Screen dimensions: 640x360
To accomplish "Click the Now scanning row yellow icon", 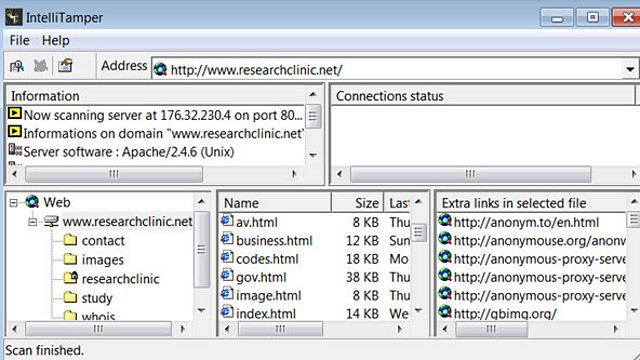I will pos(15,113).
